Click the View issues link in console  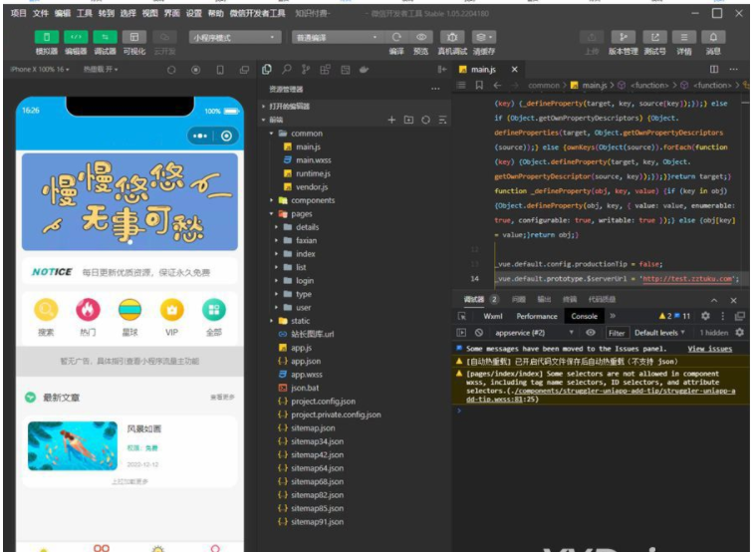[x=709, y=349]
